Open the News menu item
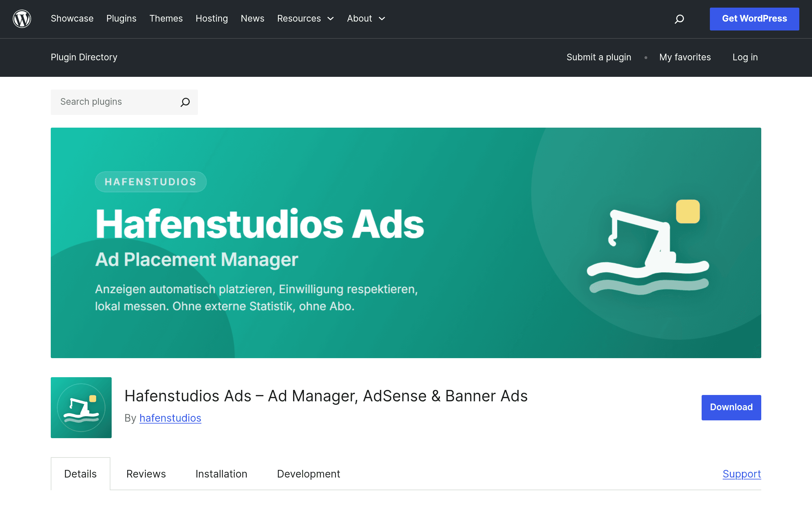 (x=252, y=18)
